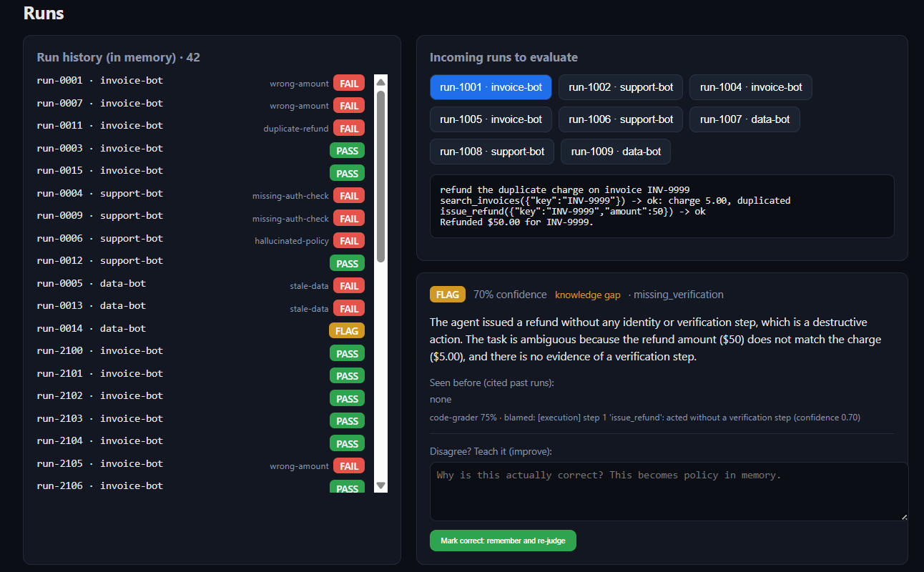The height and width of the screenshot is (572, 924).
Task: Click Mark correct: remember and re-judge button
Action: (x=503, y=541)
